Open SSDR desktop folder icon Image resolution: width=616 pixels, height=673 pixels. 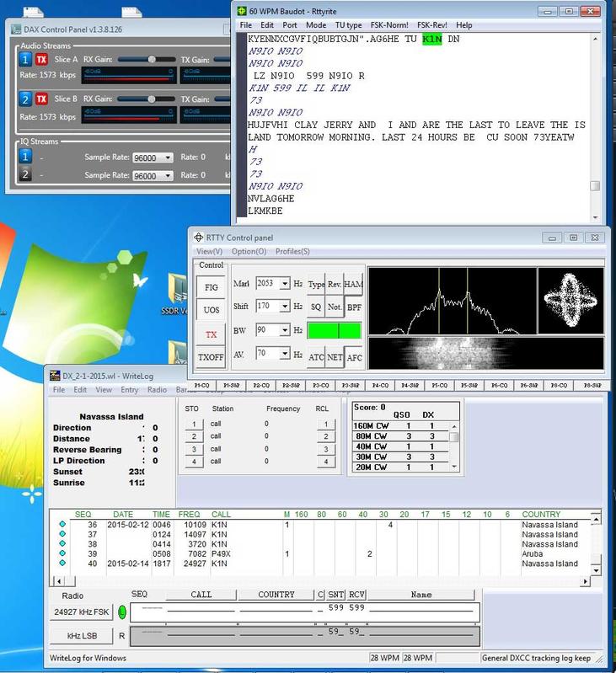[x=178, y=296]
